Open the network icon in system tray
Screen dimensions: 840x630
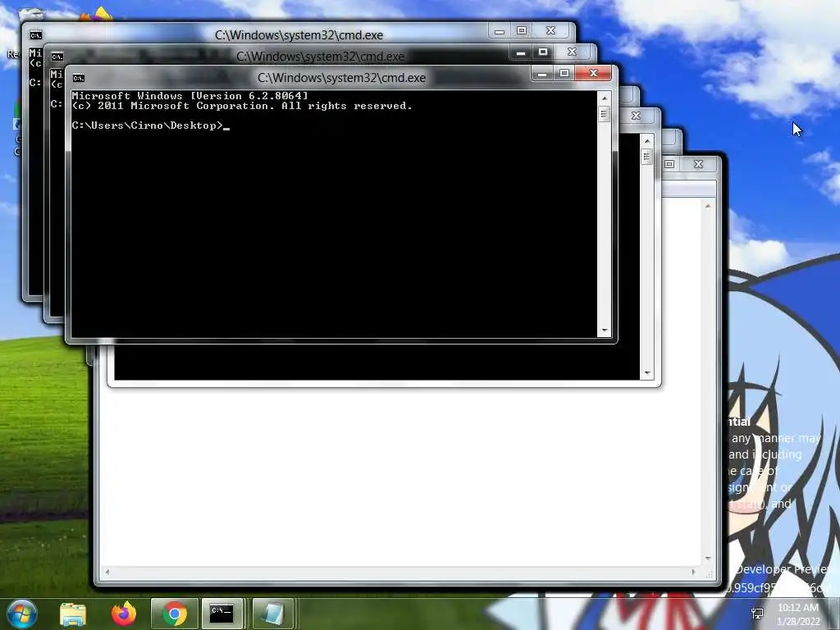[x=757, y=614]
